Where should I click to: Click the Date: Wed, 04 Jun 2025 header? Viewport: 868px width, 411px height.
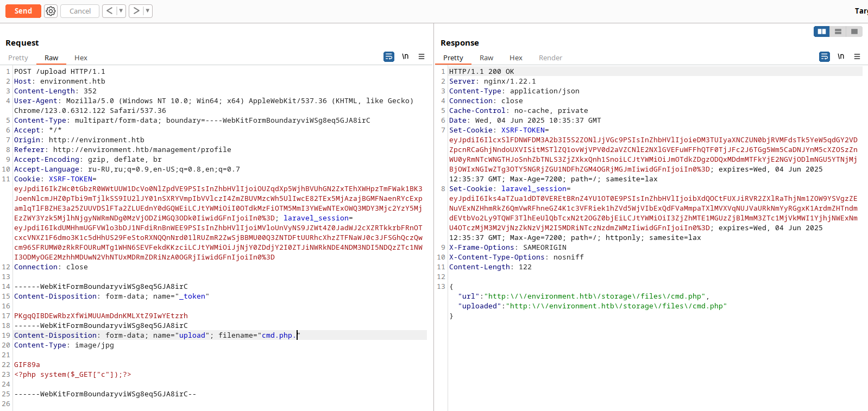tap(525, 121)
